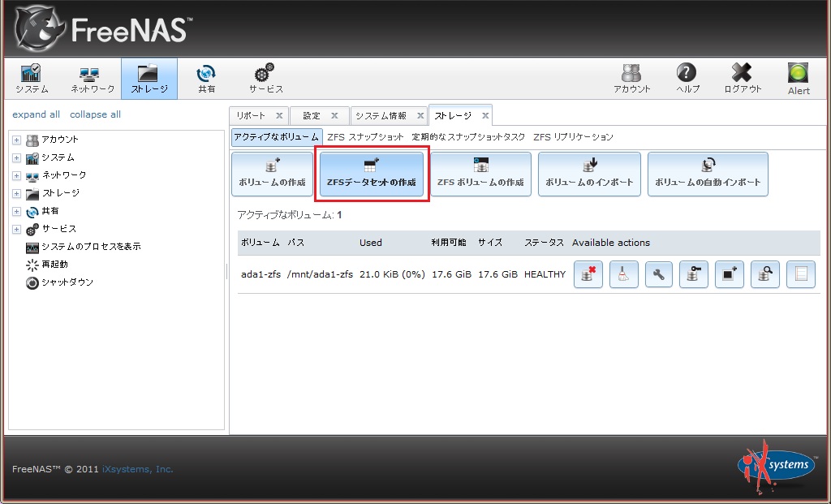Expand the ストレージ tree node
This screenshot has width=831, height=504.
(17, 193)
